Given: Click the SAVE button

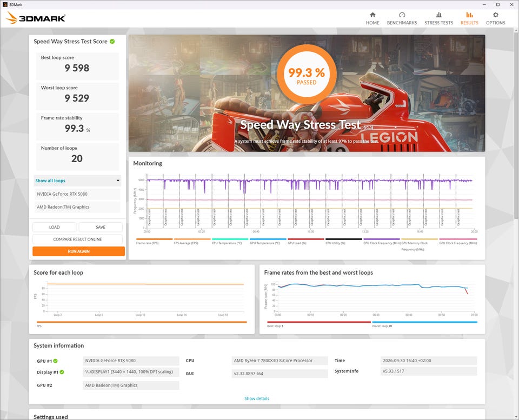Looking at the screenshot, I should click(101, 227).
